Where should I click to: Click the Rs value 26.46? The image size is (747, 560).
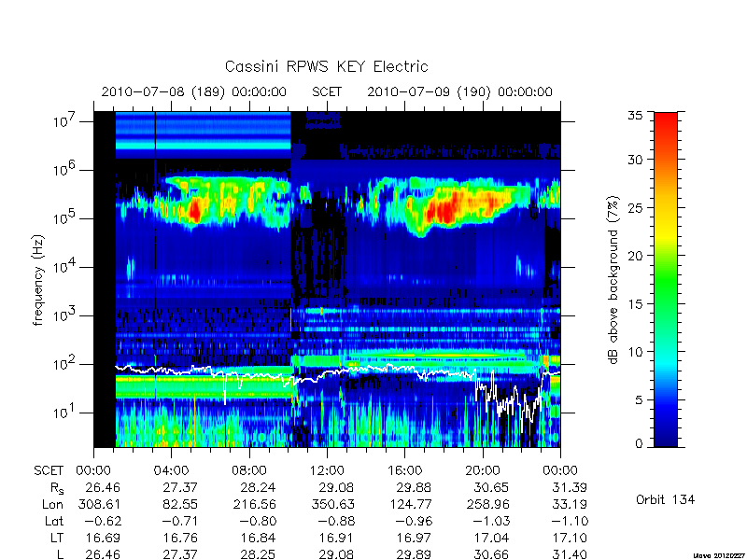pyautogui.click(x=103, y=487)
